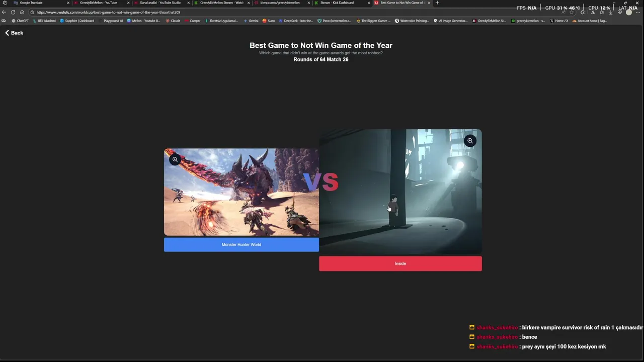Select the Monster Hunter World artwork
The height and width of the screenshot is (362, 644).
[242, 192]
